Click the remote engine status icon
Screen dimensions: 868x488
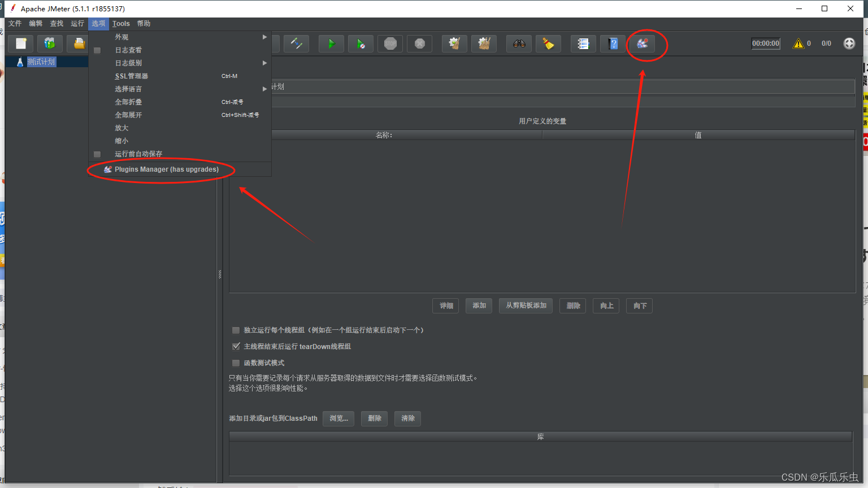[849, 43]
